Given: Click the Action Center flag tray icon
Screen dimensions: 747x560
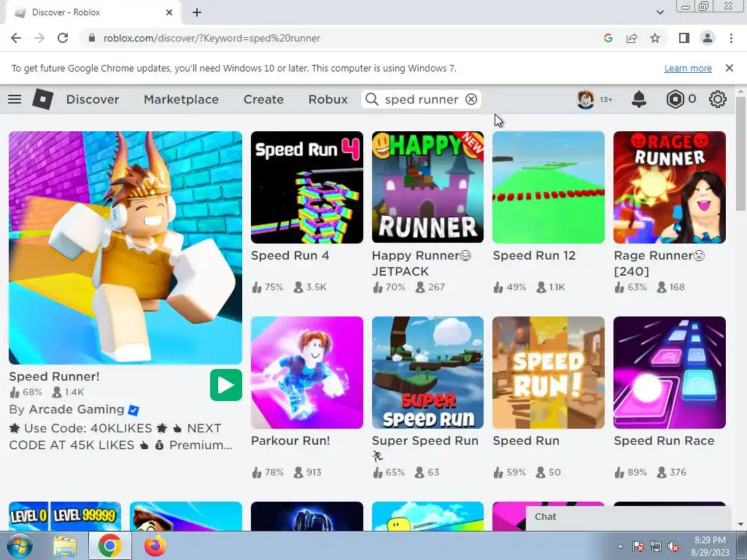Looking at the screenshot, I should [x=638, y=547].
